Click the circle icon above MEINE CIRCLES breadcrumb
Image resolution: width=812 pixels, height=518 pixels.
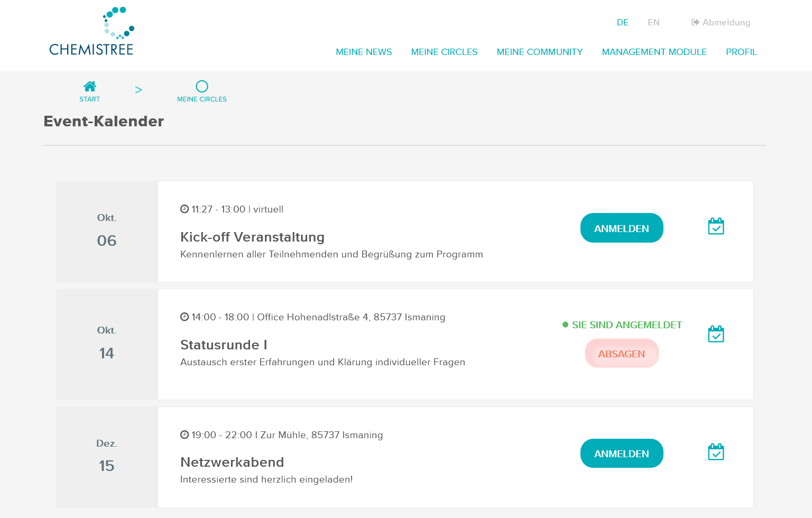(x=202, y=86)
